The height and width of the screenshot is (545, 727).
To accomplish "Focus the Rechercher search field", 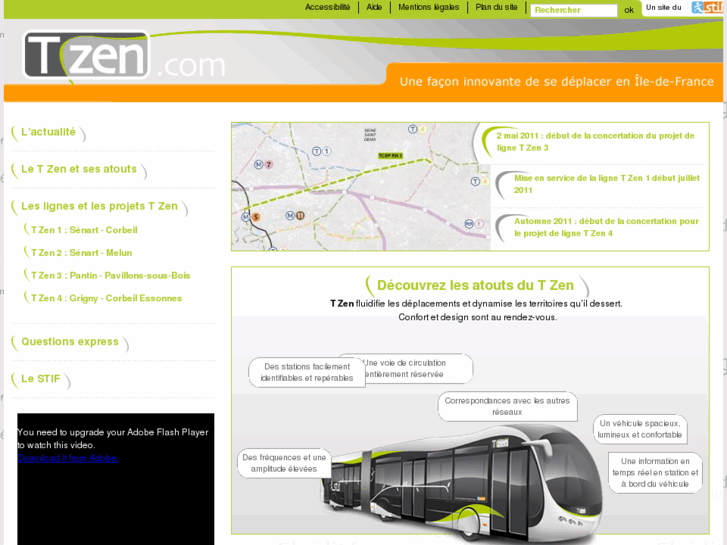I will pos(574,10).
